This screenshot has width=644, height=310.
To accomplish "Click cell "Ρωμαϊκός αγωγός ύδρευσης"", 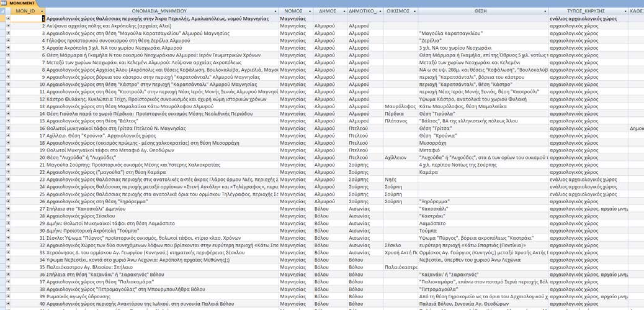I will (162, 296).
